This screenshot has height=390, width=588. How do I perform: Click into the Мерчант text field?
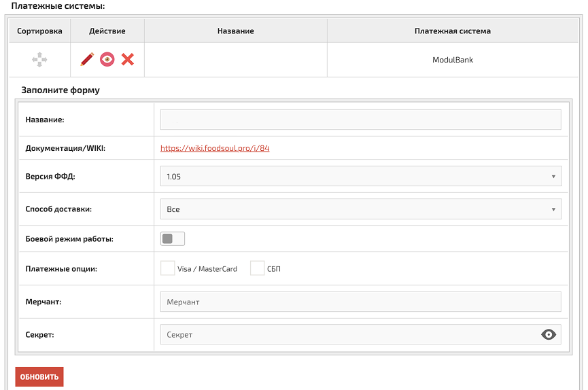tap(360, 302)
